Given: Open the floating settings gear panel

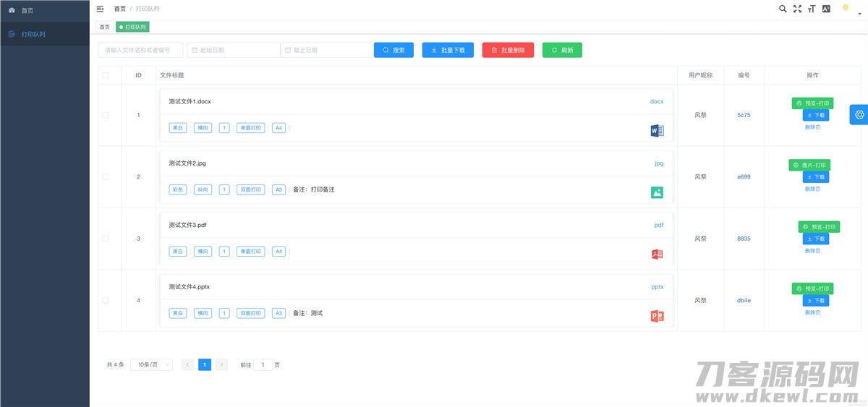Looking at the screenshot, I should (x=859, y=114).
